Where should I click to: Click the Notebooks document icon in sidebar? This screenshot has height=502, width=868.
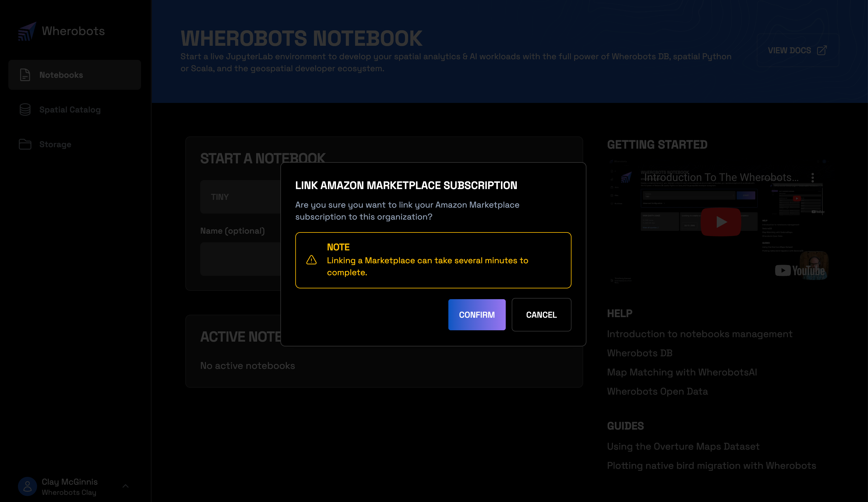pos(25,75)
